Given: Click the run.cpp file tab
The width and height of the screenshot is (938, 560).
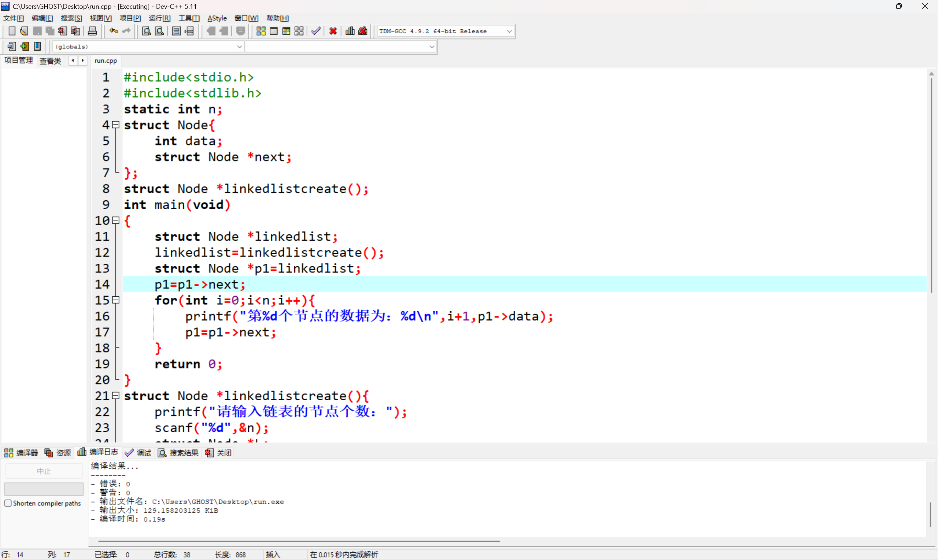Looking at the screenshot, I should point(106,61).
